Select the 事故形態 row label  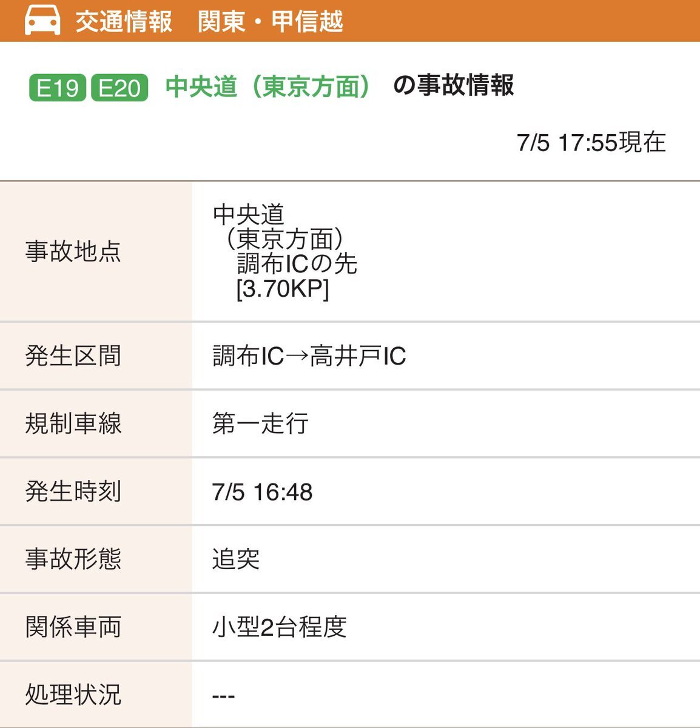(73, 559)
